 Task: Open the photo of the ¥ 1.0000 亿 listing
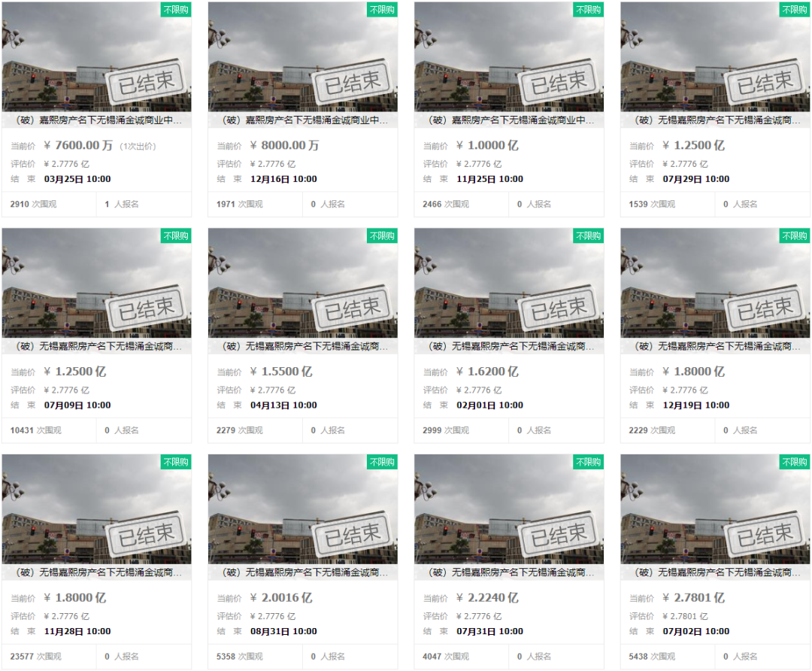(x=509, y=57)
